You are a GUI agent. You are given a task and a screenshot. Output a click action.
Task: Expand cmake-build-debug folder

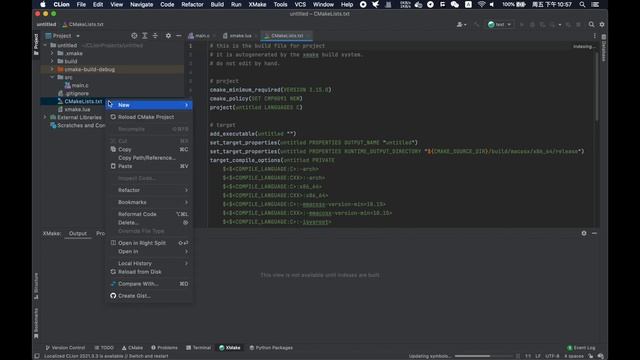coord(52,69)
